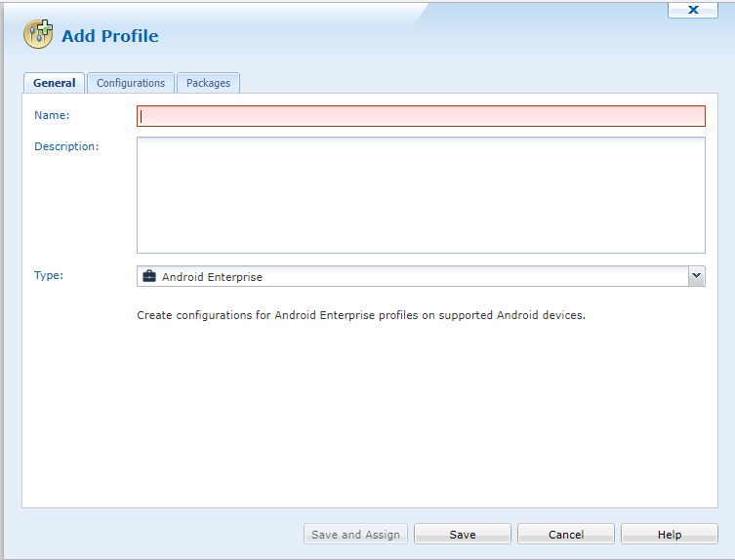The image size is (735, 560).
Task: Focus the Name text field
Action: click(421, 116)
